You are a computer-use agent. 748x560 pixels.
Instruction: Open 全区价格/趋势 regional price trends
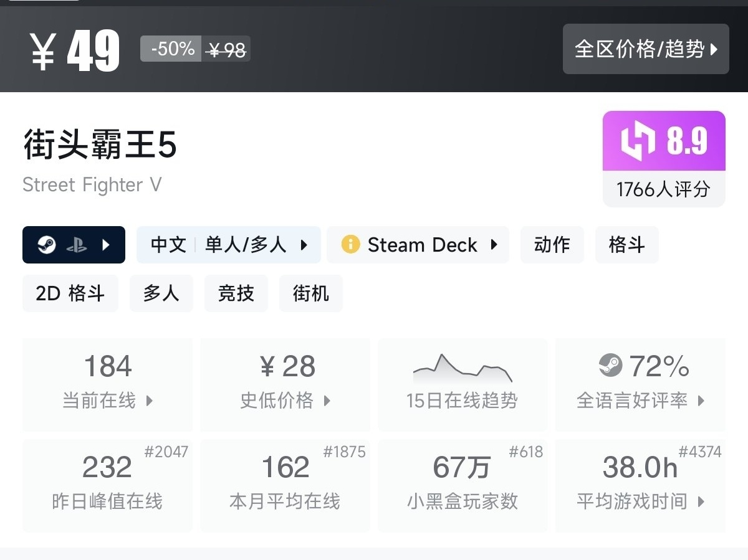point(646,49)
